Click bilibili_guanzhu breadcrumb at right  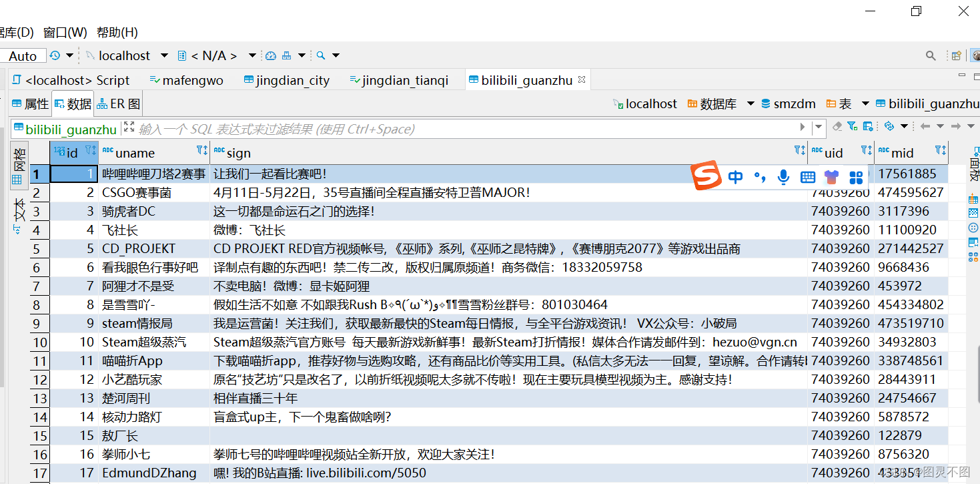(928, 103)
